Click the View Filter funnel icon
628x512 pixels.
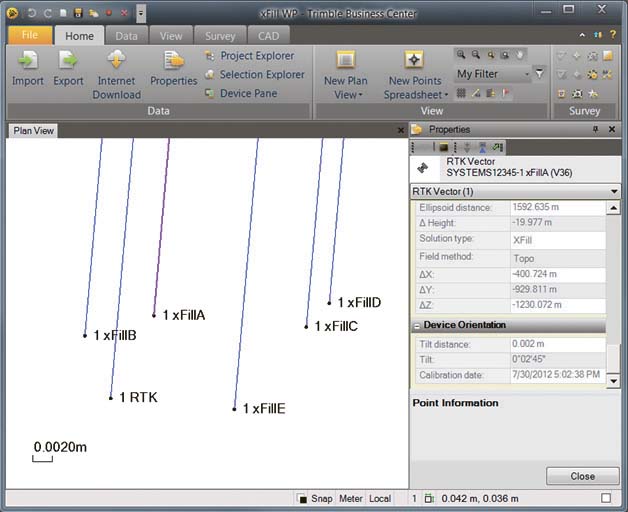pyautogui.click(x=540, y=74)
